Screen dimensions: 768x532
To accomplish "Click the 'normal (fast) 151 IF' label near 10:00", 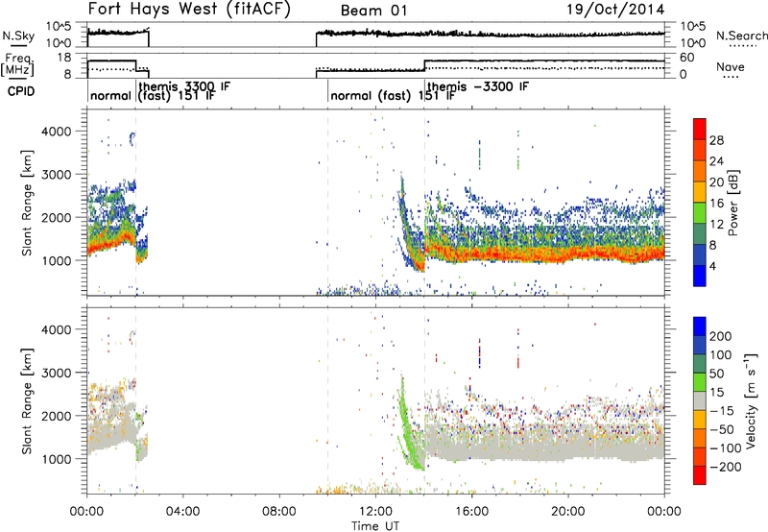I will [x=393, y=95].
